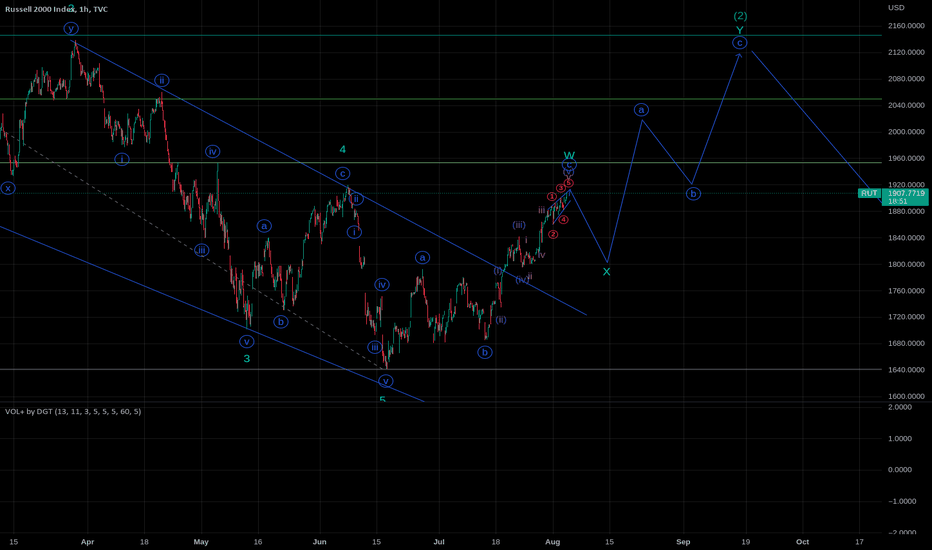Click the Sep date label on time axis
Viewport: 932px width, 550px height.
(683, 542)
